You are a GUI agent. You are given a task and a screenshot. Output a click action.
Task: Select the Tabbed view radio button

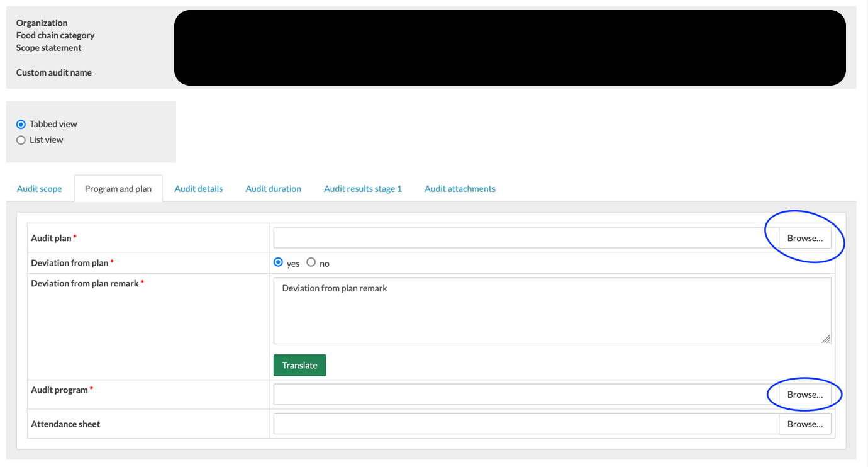click(21, 125)
